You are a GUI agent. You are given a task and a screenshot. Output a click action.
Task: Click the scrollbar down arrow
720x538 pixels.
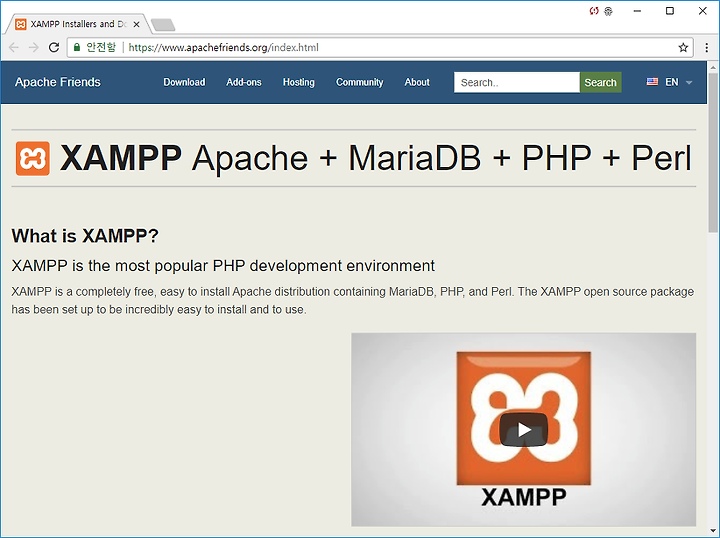pos(713,531)
